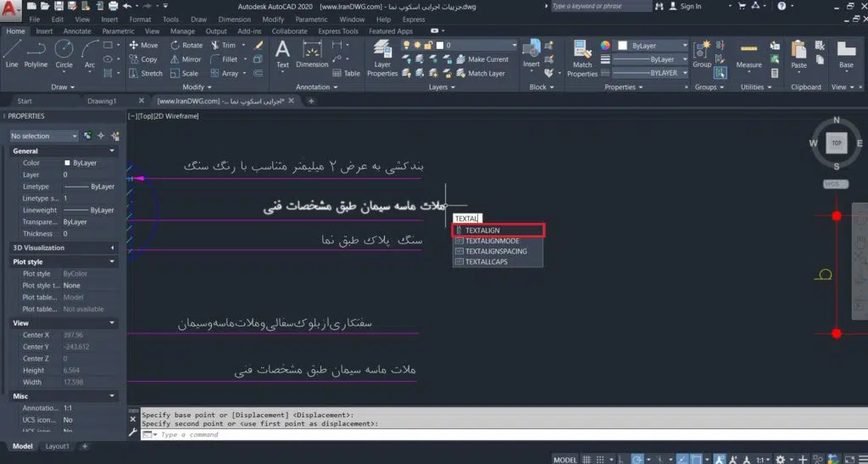Select the Line drawing tool
This screenshot has width=868, height=464.
click(x=12, y=54)
